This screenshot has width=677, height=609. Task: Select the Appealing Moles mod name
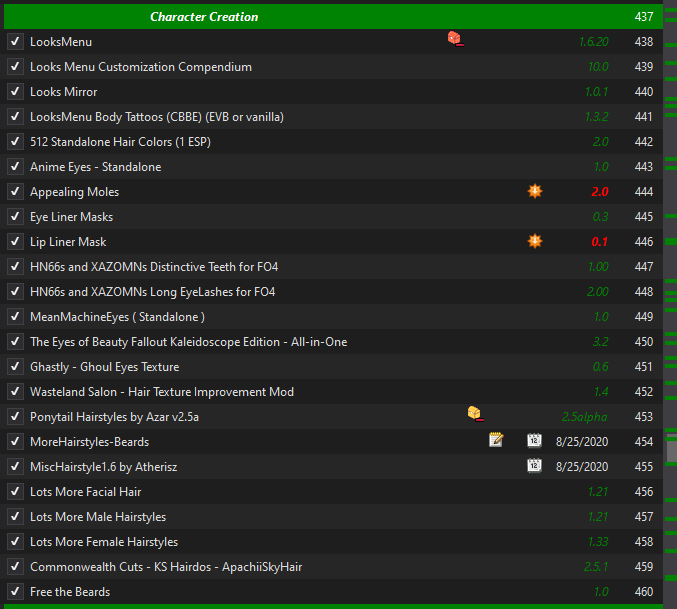pos(74,192)
